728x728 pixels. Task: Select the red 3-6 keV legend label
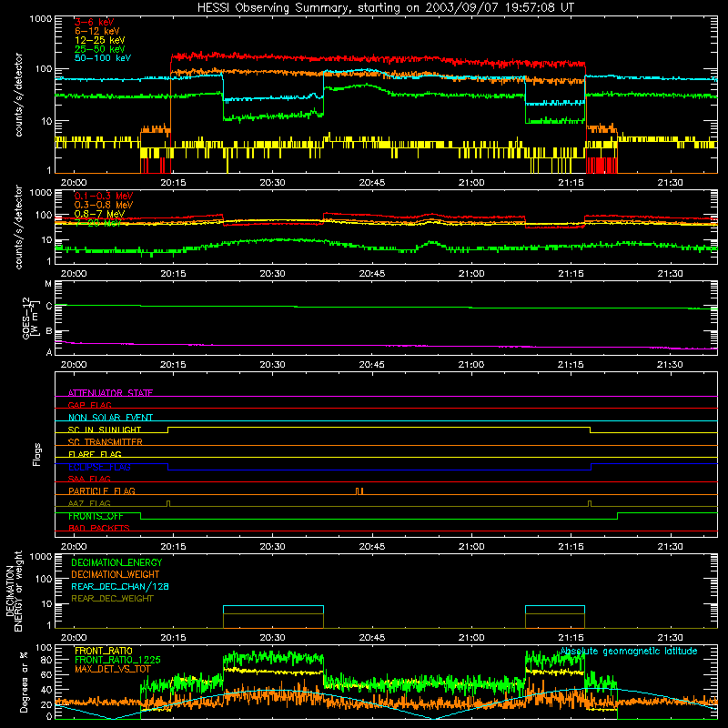(95, 22)
